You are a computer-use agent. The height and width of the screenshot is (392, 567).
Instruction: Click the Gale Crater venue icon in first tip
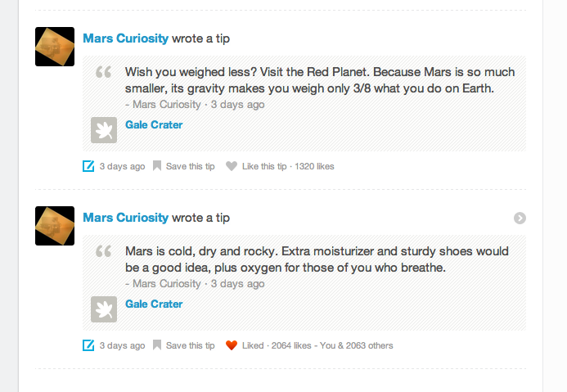104,130
